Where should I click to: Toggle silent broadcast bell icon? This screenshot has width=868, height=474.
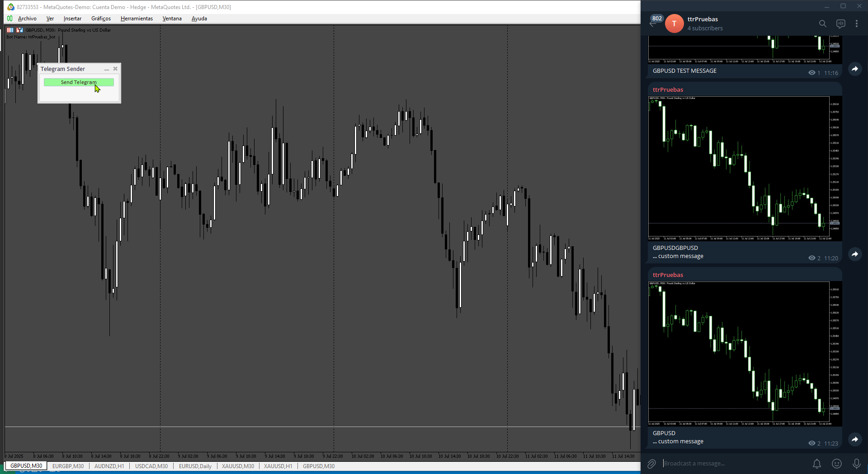(817, 464)
